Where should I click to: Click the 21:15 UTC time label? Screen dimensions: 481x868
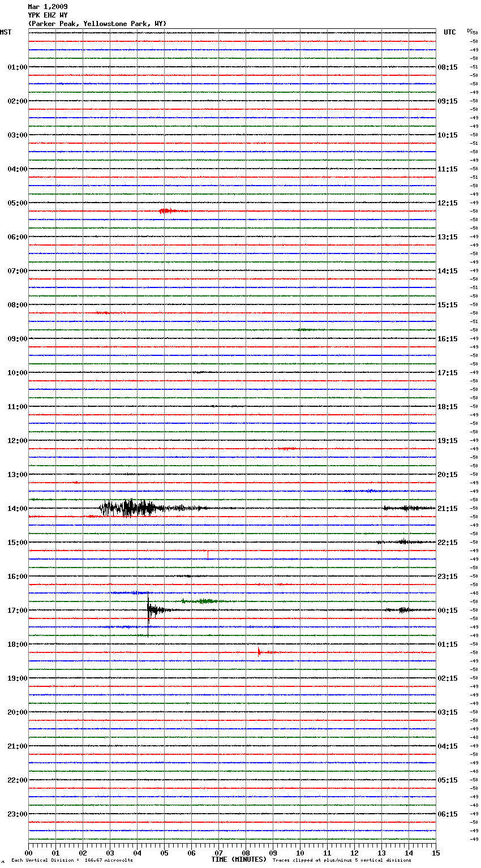[448, 509]
